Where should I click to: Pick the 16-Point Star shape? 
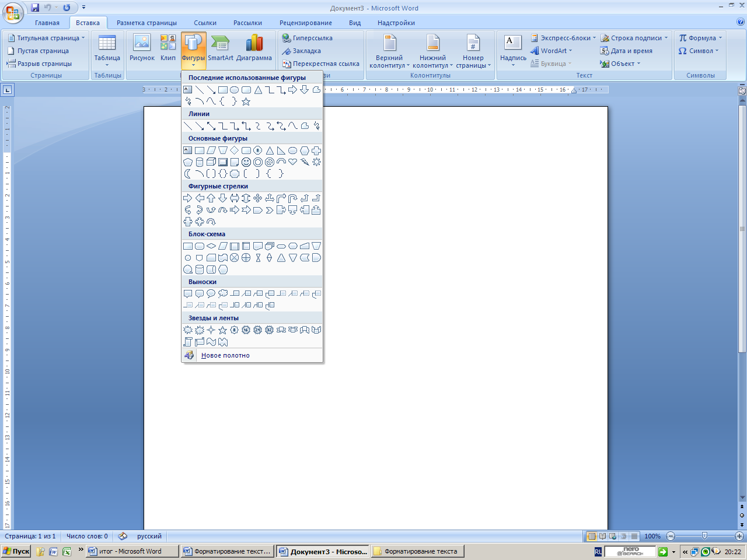point(246,330)
